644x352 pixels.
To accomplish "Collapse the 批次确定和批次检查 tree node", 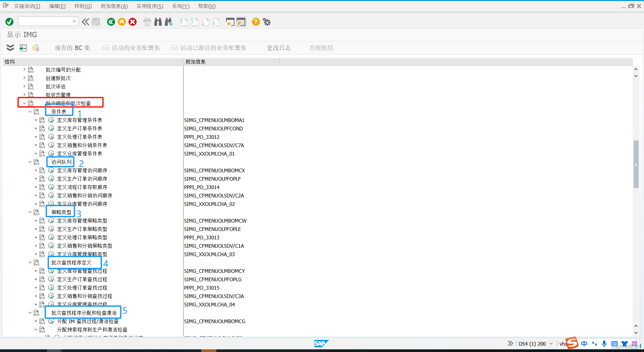I will click(x=24, y=103).
